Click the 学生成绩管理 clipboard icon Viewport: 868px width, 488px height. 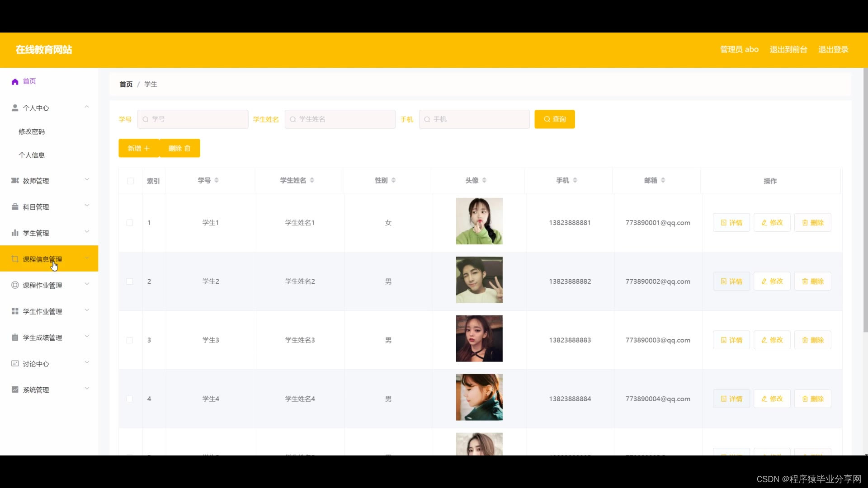[x=15, y=338]
